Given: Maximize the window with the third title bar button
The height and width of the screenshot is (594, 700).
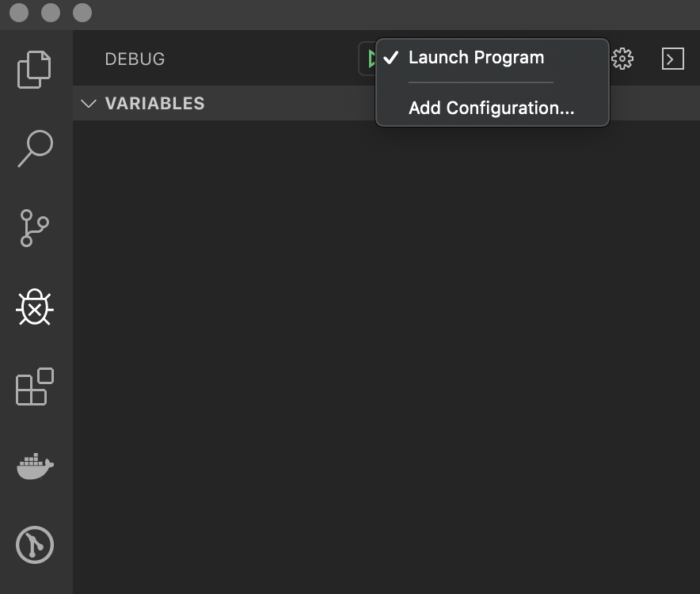Looking at the screenshot, I should click(x=82, y=13).
